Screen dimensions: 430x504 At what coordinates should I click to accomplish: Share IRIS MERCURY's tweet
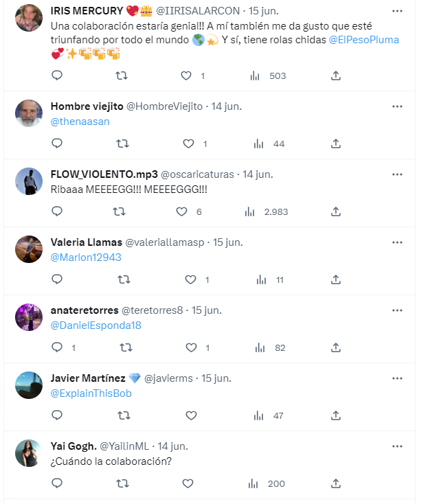coord(336,76)
